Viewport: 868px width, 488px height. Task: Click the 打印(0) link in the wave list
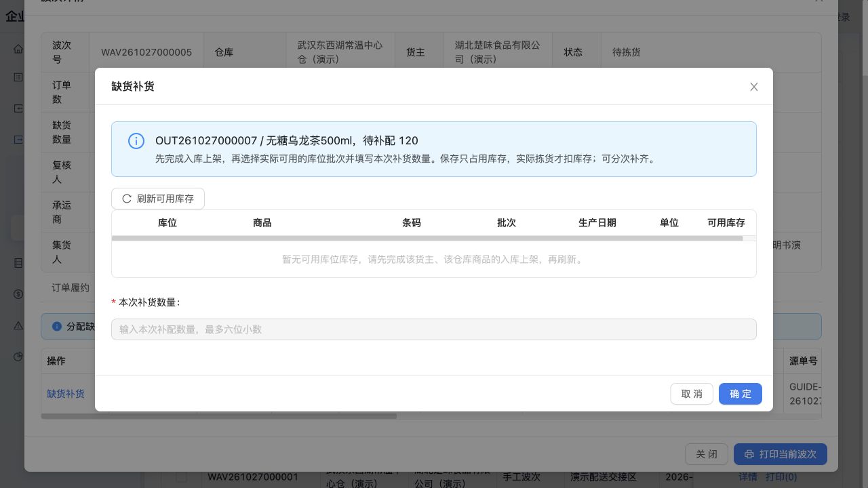(x=781, y=477)
